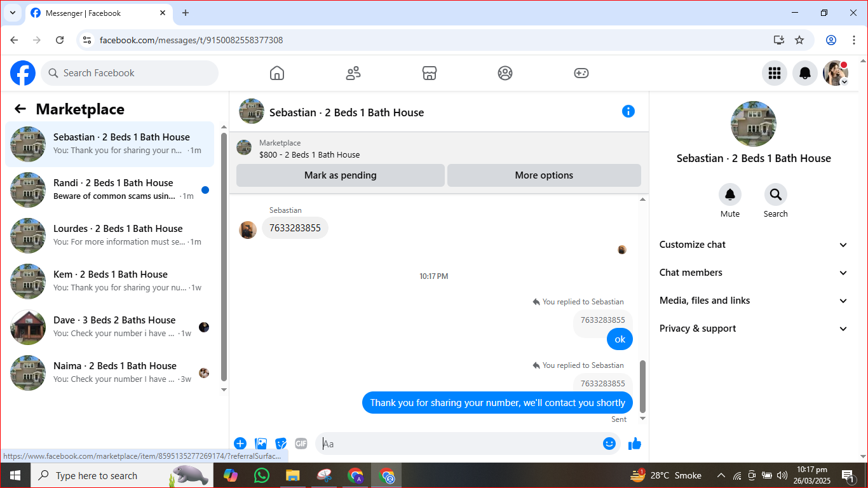
Task: Open the Facebook Home icon
Action: [x=277, y=73]
